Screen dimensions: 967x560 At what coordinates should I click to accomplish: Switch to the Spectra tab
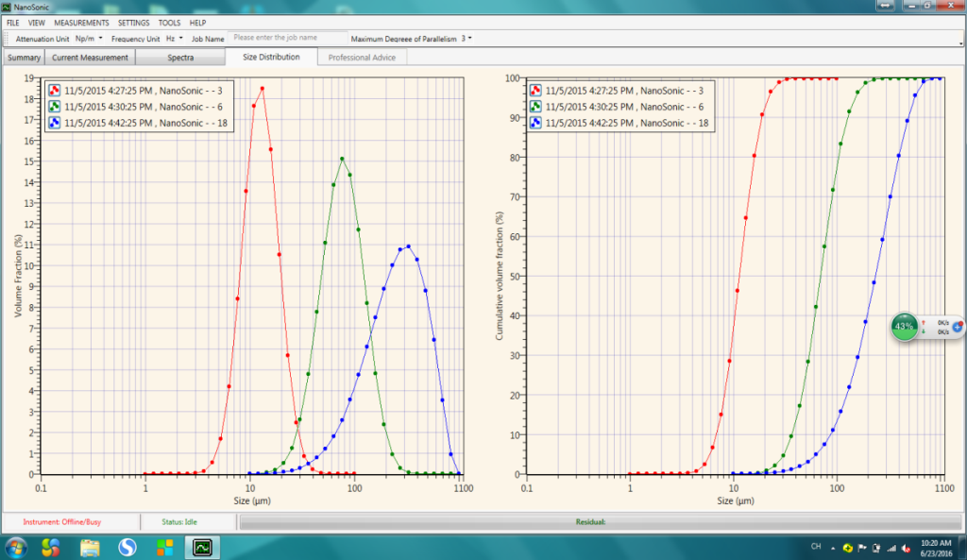(x=180, y=58)
